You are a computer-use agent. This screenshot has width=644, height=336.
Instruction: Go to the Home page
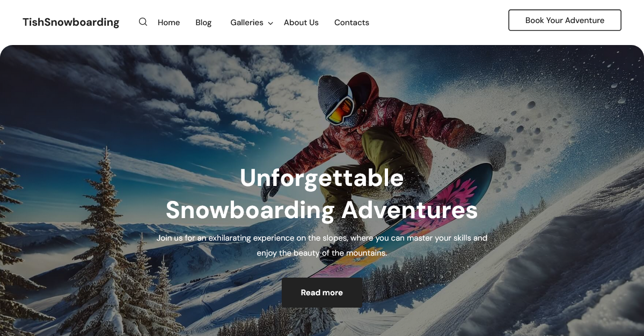pyautogui.click(x=169, y=23)
